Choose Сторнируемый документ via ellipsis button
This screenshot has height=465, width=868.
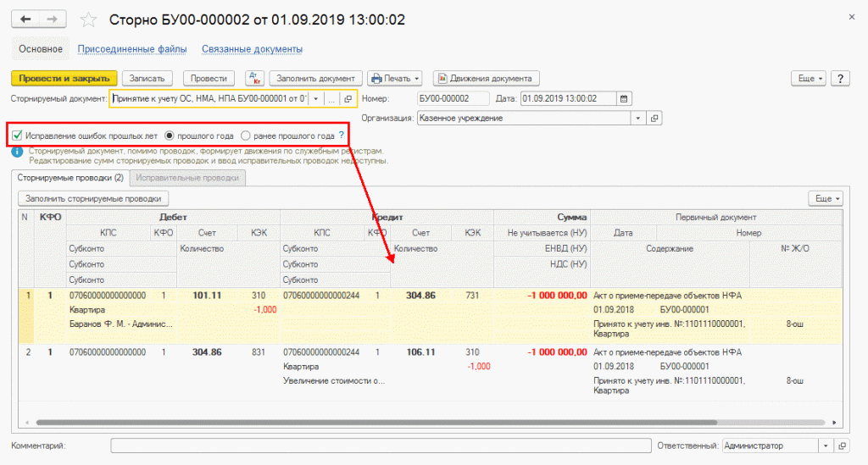point(331,99)
